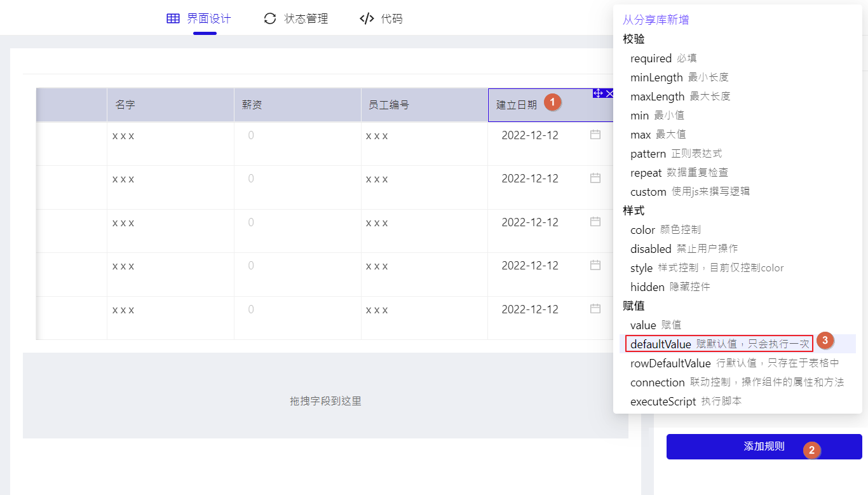This screenshot has width=868, height=495.
Task: Choose the rowDefaultValue 行默认值 rule
Action: 737,363
